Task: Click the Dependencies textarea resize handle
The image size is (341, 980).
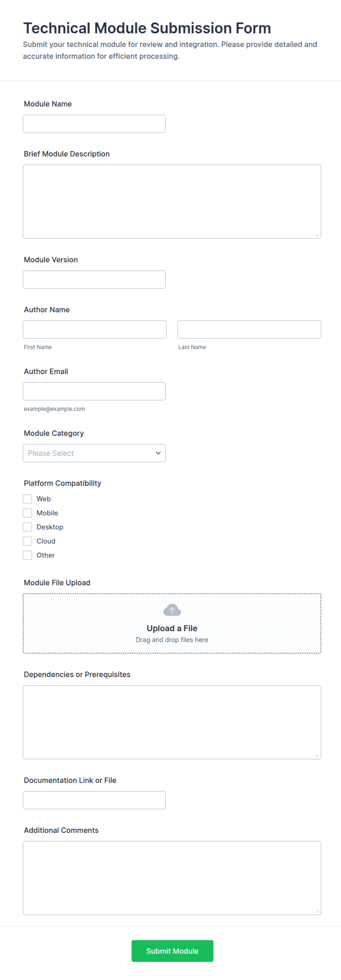Action: [x=317, y=755]
